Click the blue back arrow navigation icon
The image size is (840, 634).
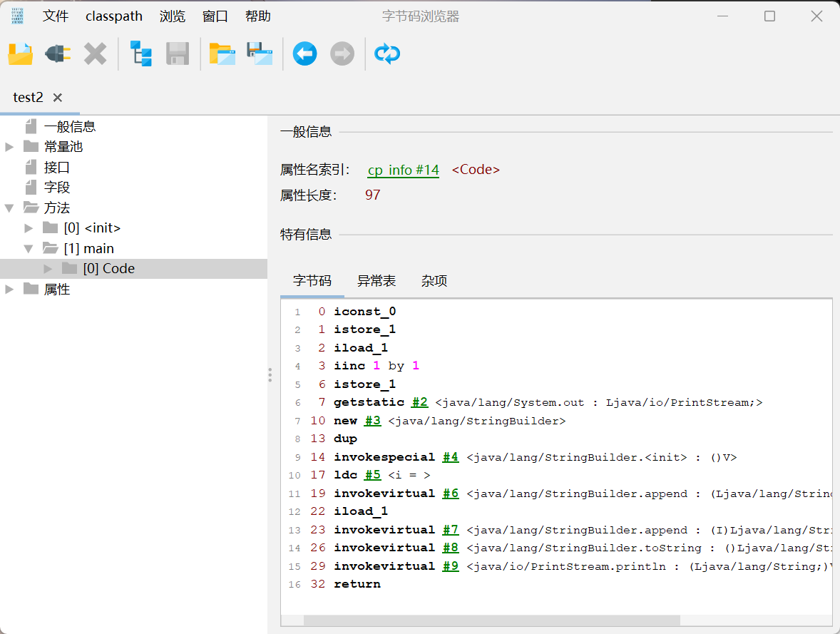pos(304,53)
